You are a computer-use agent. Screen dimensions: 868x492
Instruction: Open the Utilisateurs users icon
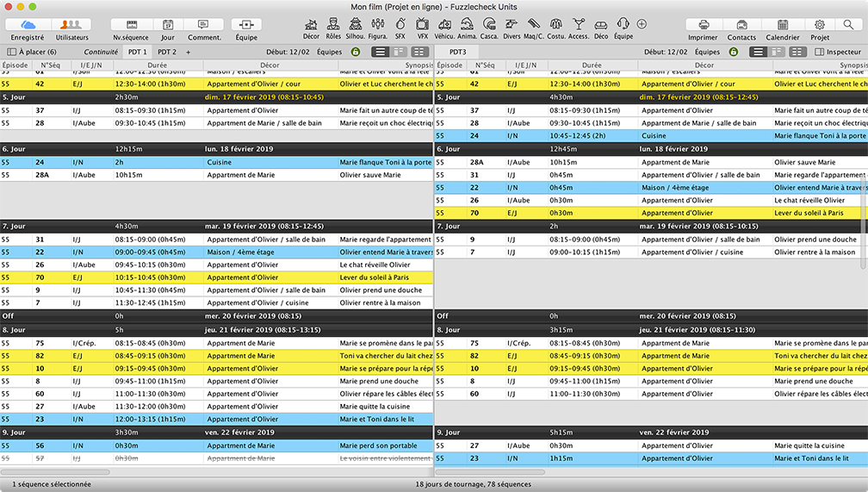71,24
